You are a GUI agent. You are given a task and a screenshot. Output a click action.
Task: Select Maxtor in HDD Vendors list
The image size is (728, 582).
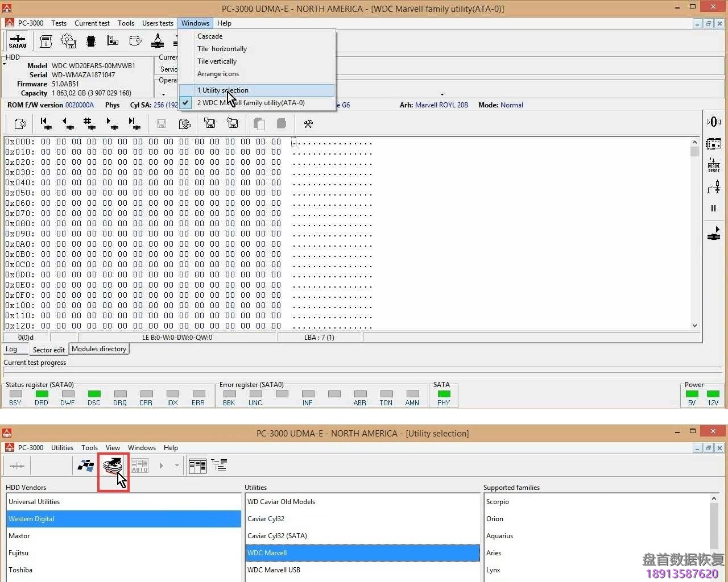pos(19,536)
